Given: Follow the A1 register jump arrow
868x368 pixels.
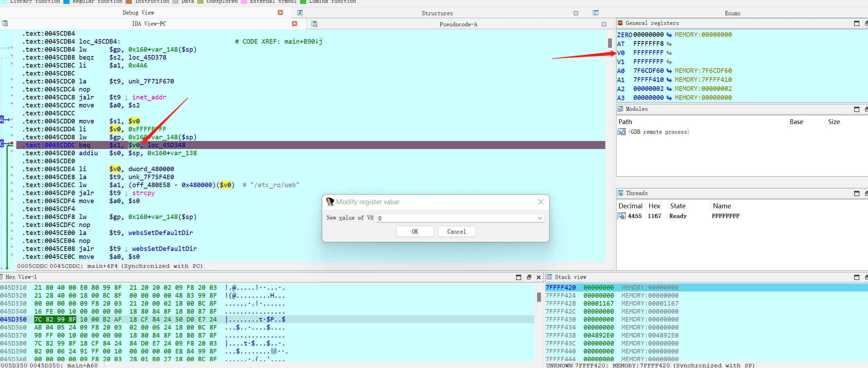Looking at the screenshot, I should pos(669,80).
